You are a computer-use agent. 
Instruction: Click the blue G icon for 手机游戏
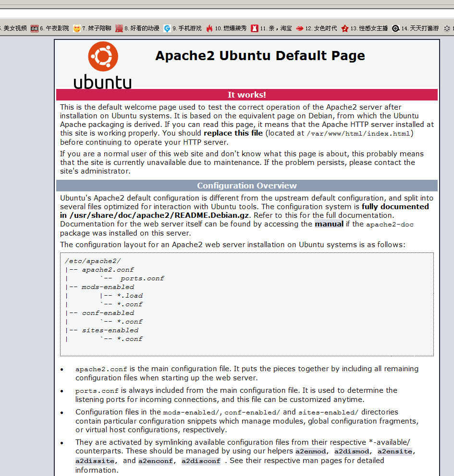pyautogui.click(x=167, y=28)
